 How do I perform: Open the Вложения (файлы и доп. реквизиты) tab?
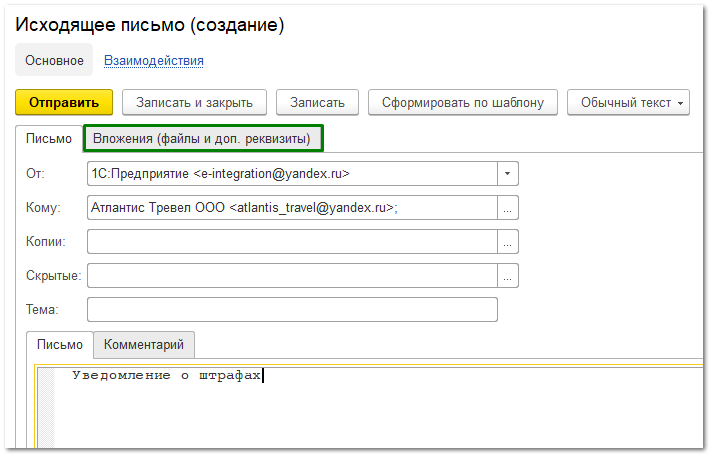[202, 138]
